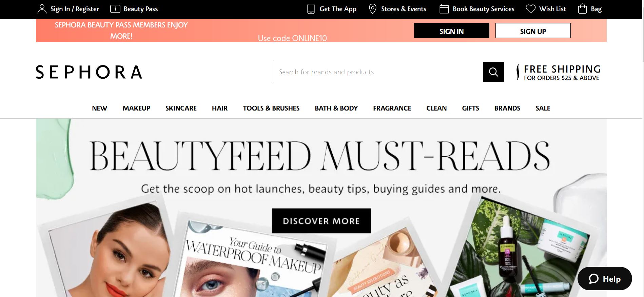The width and height of the screenshot is (644, 297).
Task: Click the Use code ONLINE10 text
Action: click(x=292, y=38)
